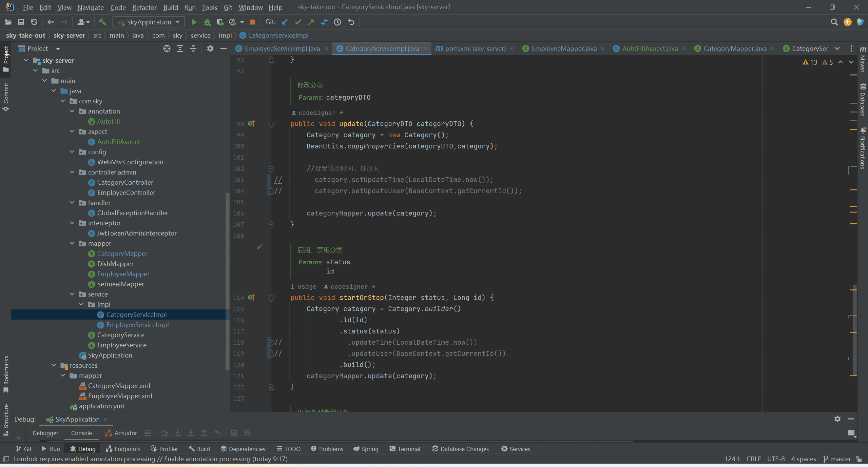Collapse all in Project panel
Image resolution: width=868 pixels, height=467 pixels.
pos(193,48)
